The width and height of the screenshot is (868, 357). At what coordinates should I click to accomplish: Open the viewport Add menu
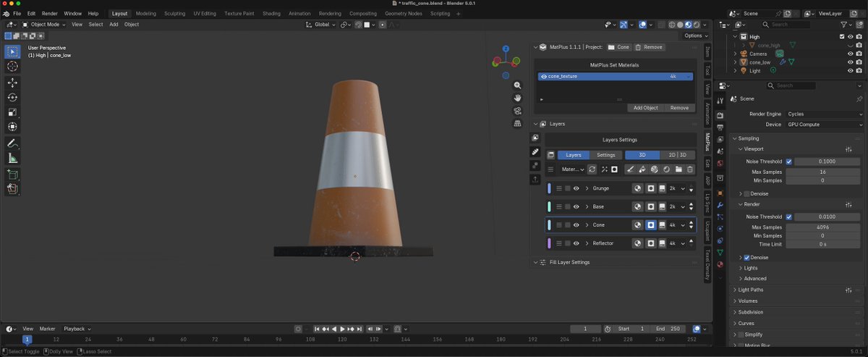tap(114, 25)
